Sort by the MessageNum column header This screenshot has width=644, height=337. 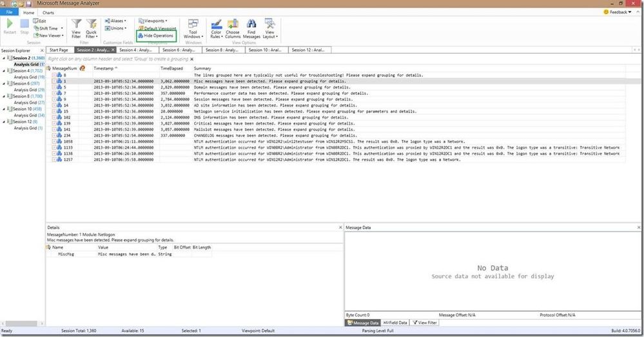(x=64, y=68)
